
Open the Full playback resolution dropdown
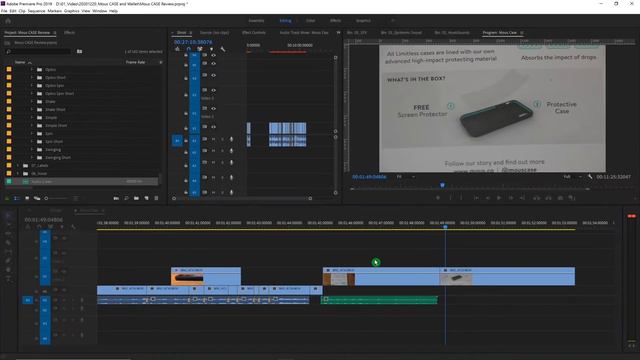point(573,177)
